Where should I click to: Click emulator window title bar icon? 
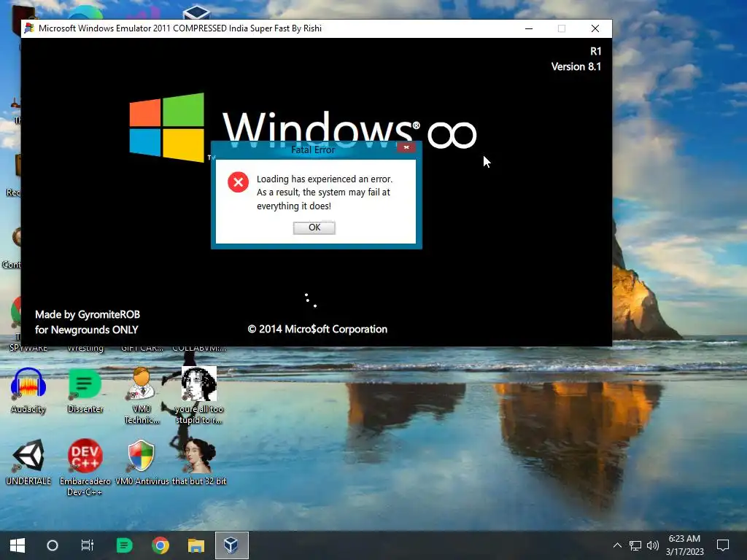pos(29,28)
